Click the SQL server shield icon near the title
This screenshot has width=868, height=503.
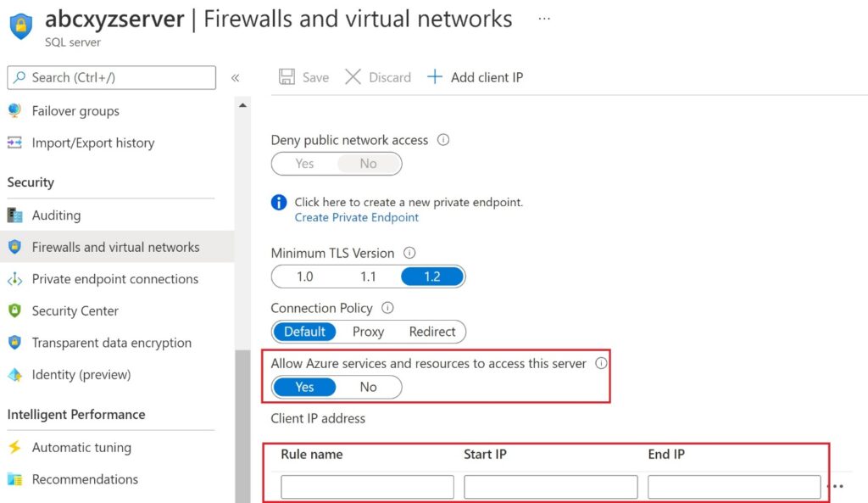pyautogui.click(x=20, y=25)
